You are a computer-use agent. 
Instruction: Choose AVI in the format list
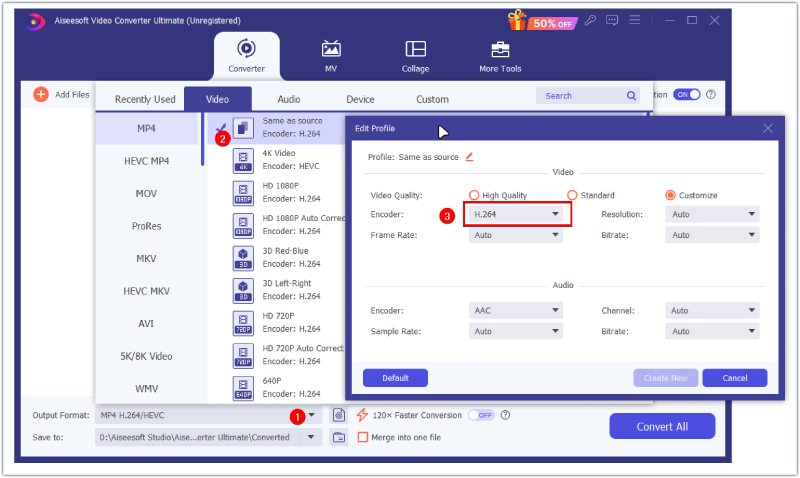[x=146, y=323]
